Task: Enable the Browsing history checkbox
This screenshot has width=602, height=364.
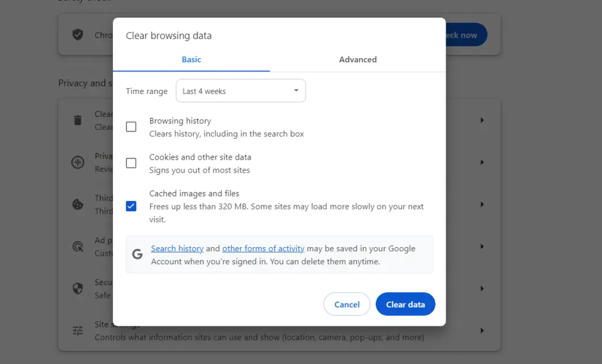Action: [x=131, y=127]
